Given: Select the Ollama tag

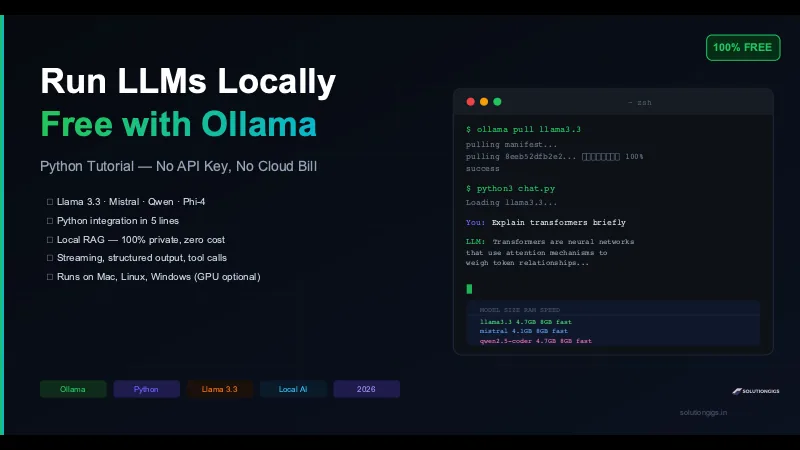Looking at the screenshot, I should click(72, 389).
